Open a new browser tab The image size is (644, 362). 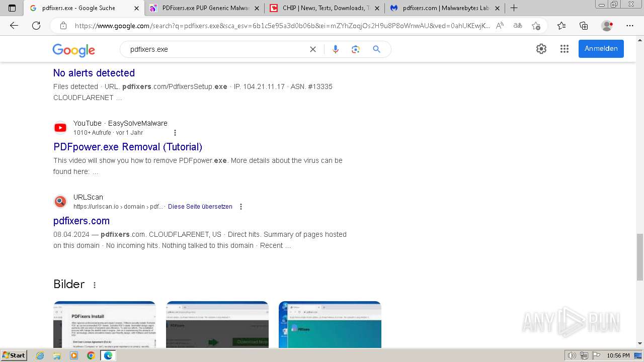[x=514, y=8]
